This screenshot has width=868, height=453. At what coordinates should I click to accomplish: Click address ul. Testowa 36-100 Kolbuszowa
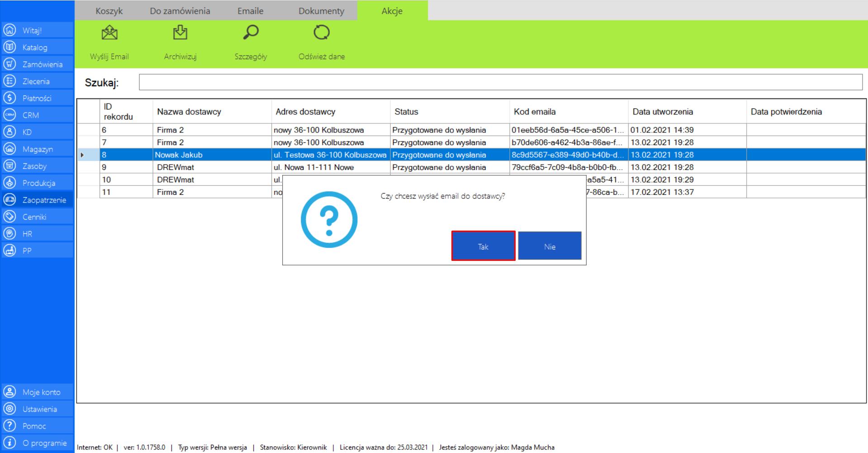[x=331, y=155]
